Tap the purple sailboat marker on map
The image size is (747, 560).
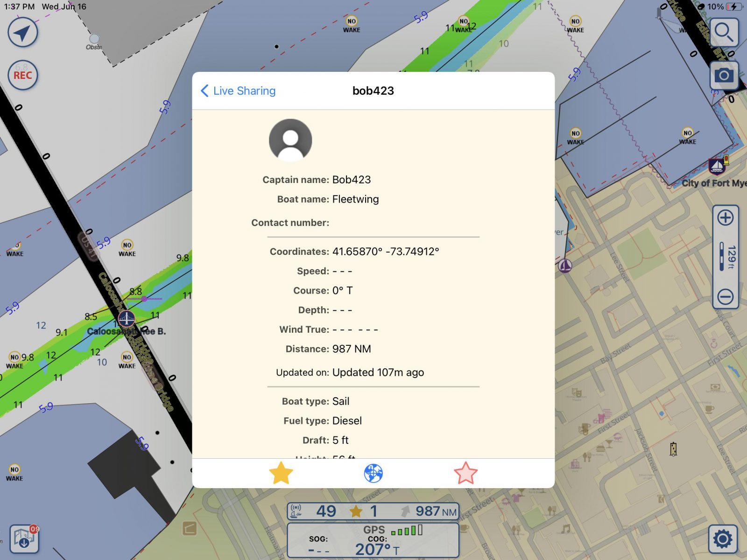(x=565, y=266)
